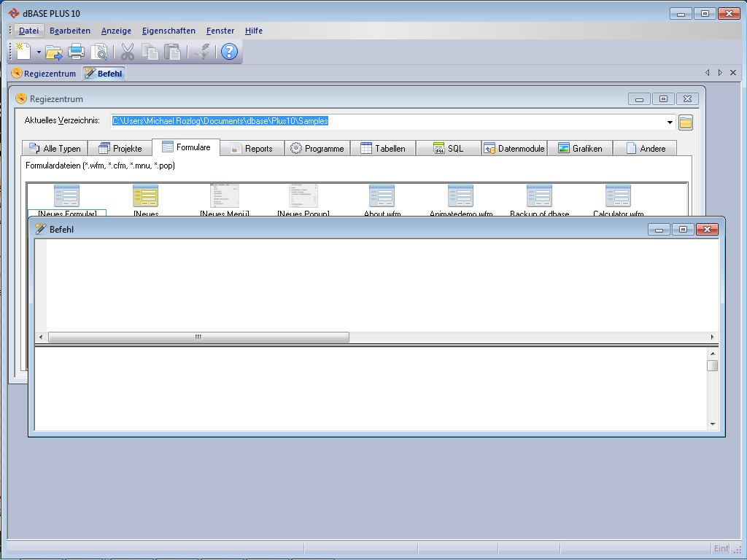The height and width of the screenshot is (560, 747).
Task: Close the Regiezentrum window
Action: 687,99
